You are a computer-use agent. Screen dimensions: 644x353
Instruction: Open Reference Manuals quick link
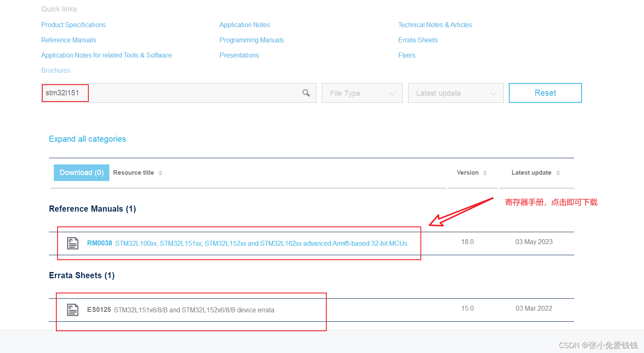coord(69,40)
